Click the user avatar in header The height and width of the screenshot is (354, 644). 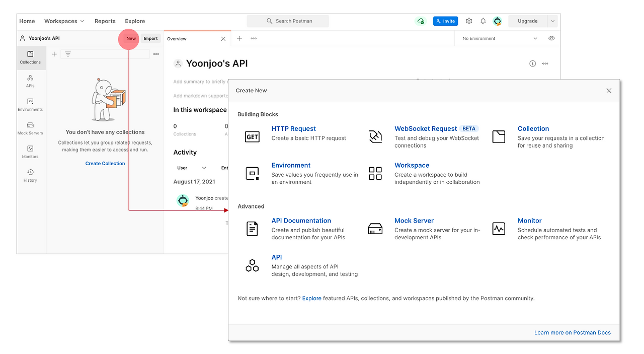pyautogui.click(x=498, y=21)
